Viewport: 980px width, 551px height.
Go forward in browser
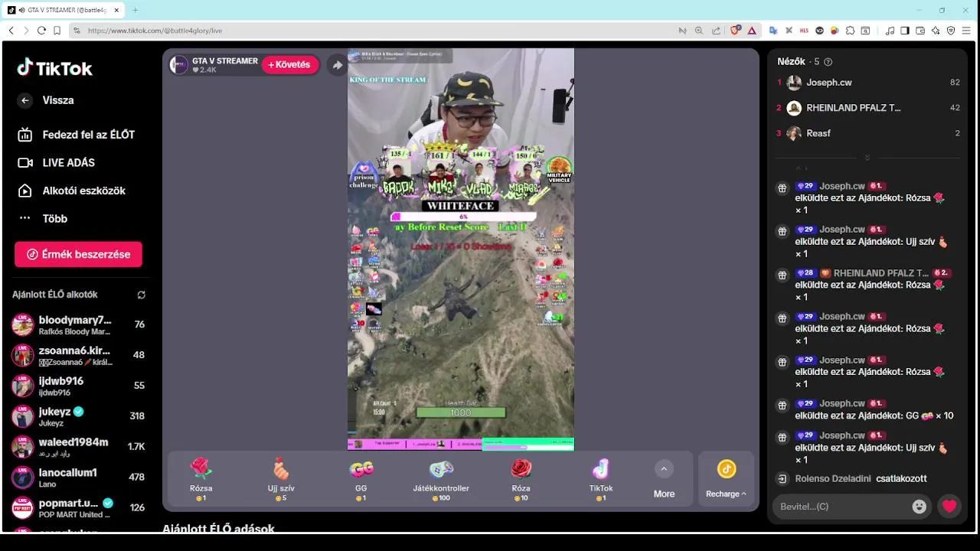pyautogui.click(x=26, y=31)
